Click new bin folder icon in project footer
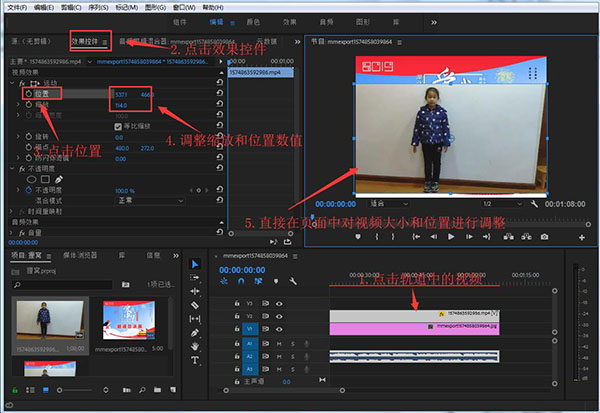Screen dimensions: 600x413 click(x=157, y=390)
